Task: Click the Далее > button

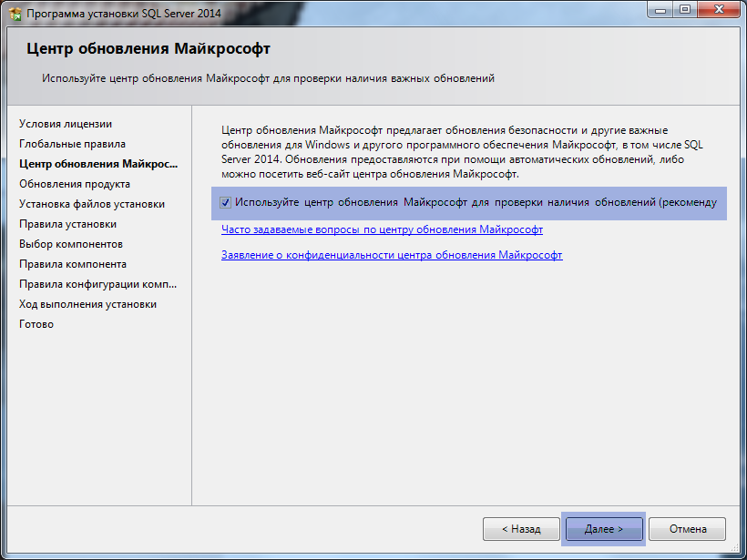Action: click(x=604, y=529)
